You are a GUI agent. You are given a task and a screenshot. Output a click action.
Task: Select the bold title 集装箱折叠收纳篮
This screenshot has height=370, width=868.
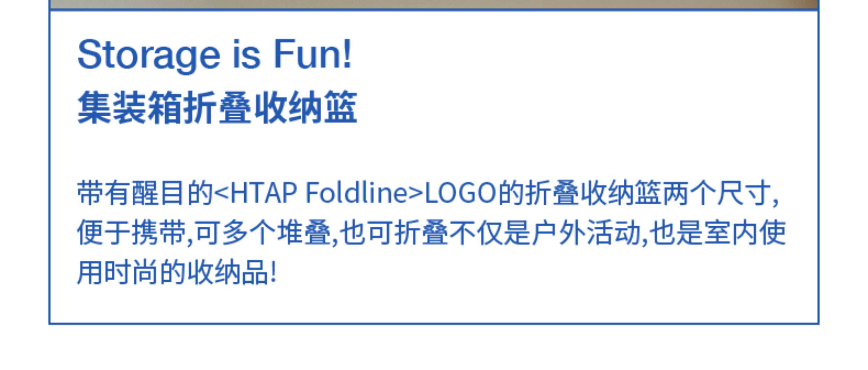coord(217,107)
